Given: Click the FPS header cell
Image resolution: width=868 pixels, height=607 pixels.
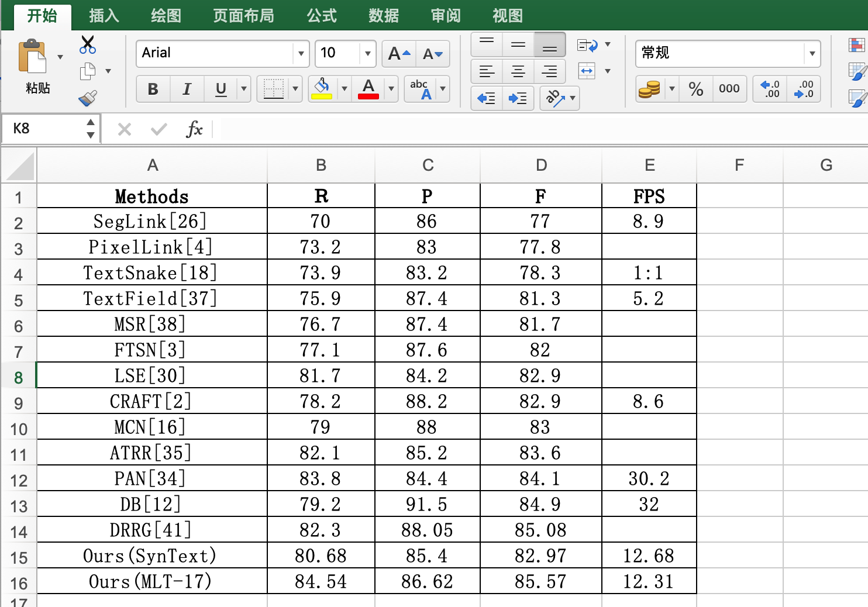Looking at the screenshot, I should tap(649, 196).
